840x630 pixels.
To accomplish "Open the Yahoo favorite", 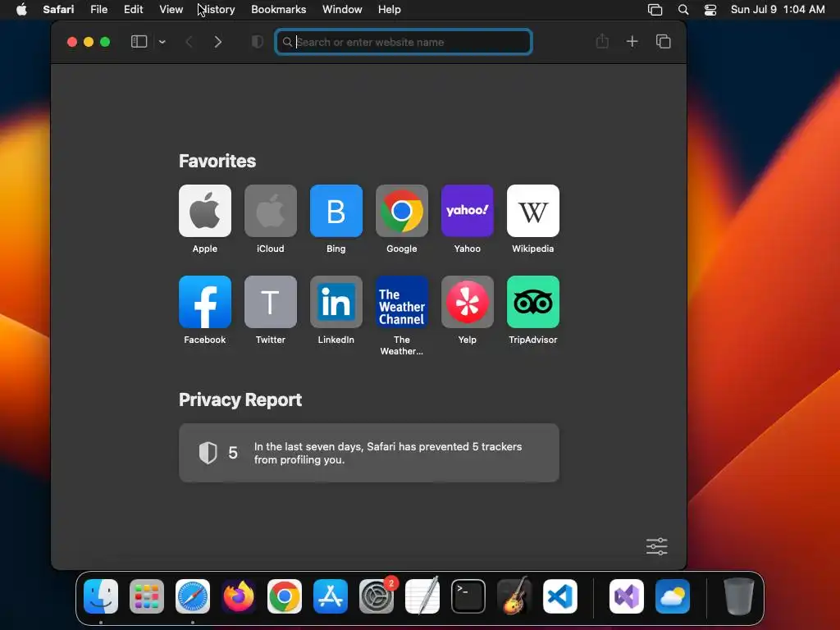I will [x=467, y=211].
